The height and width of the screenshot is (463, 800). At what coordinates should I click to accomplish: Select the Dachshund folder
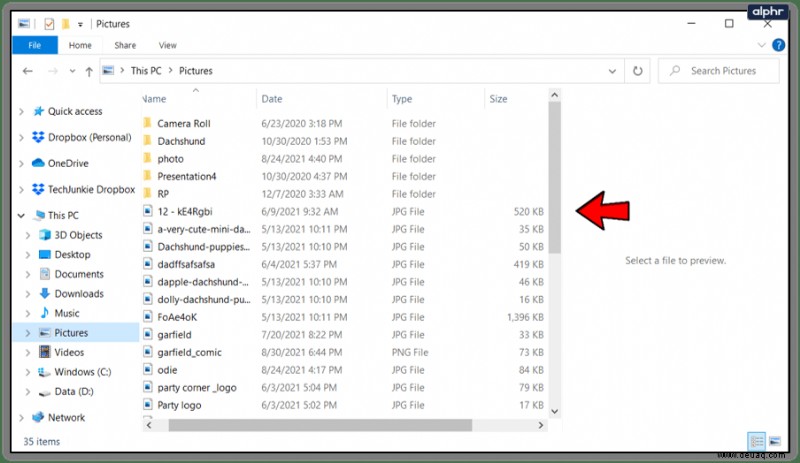pos(181,141)
